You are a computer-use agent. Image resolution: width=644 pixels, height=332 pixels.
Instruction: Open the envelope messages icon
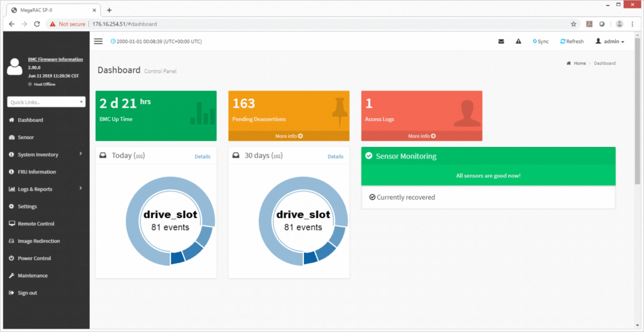(x=501, y=41)
